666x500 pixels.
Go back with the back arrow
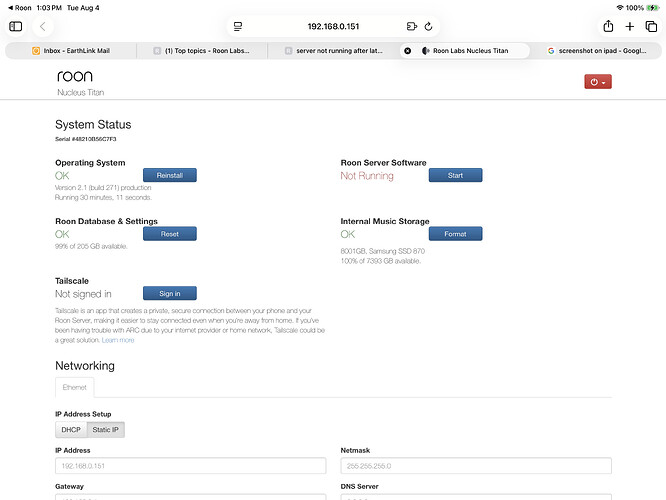pyautogui.click(x=42, y=26)
